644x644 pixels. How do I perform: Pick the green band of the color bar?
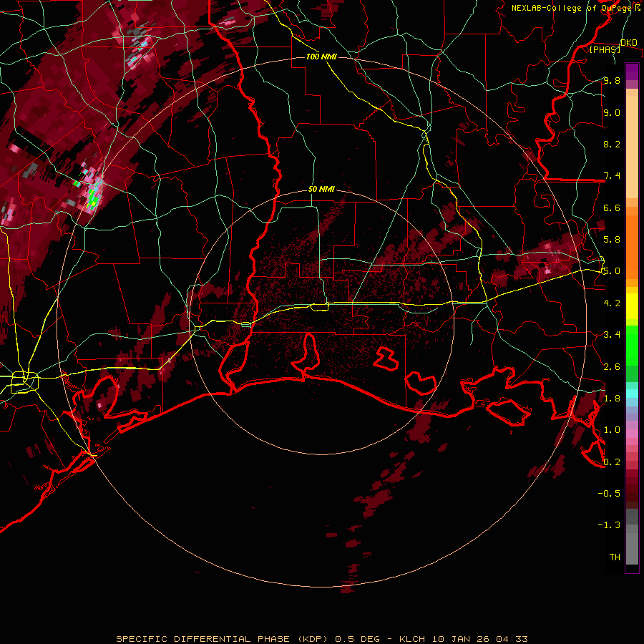[x=632, y=345]
